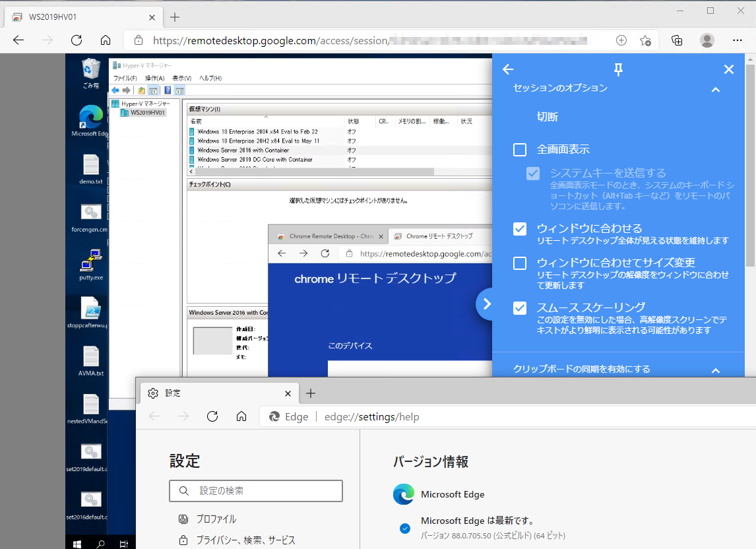Open the remote Windows Start menu
Viewport: 756px width, 549px height.
click(x=77, y=544)
